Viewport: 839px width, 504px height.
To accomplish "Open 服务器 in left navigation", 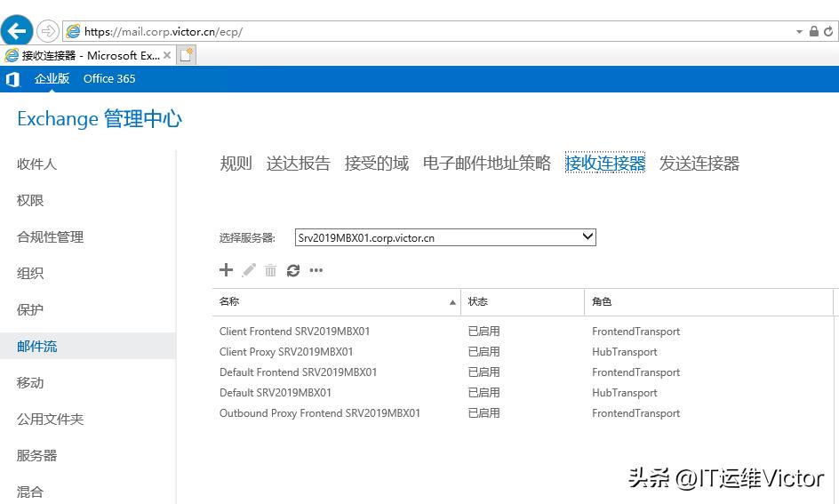I will [x=36, y=455].
